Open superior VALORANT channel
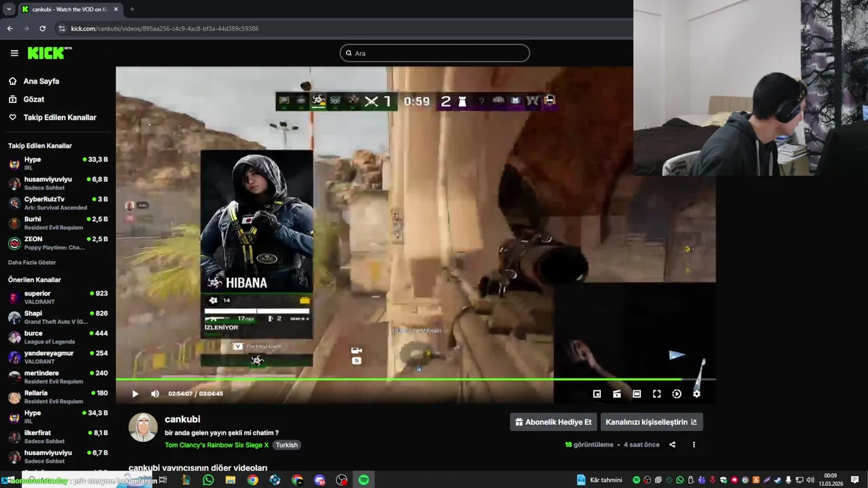The height and width of the screenshot is (488, 868). point(58,298)
